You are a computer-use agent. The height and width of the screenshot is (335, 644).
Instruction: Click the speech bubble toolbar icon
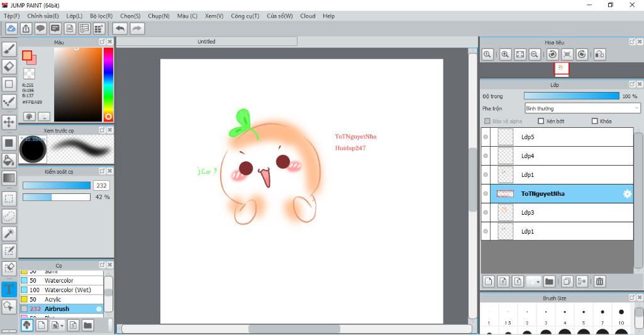(40, 28)
